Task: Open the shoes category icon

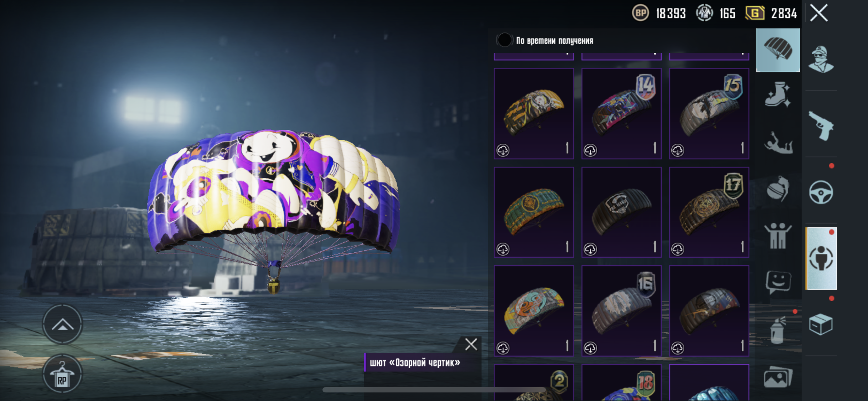Action: click(x=778, y=94)
